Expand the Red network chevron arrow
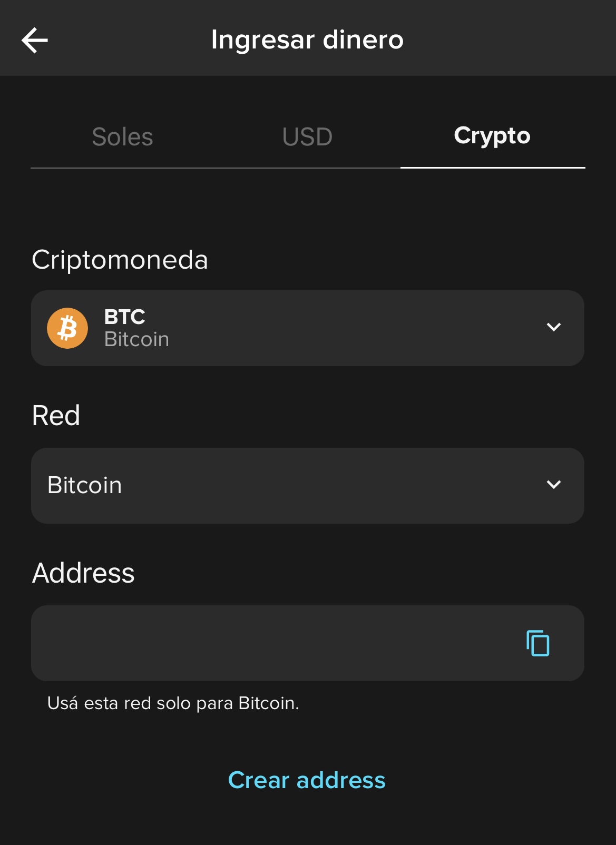 click(x=553, y=485)
